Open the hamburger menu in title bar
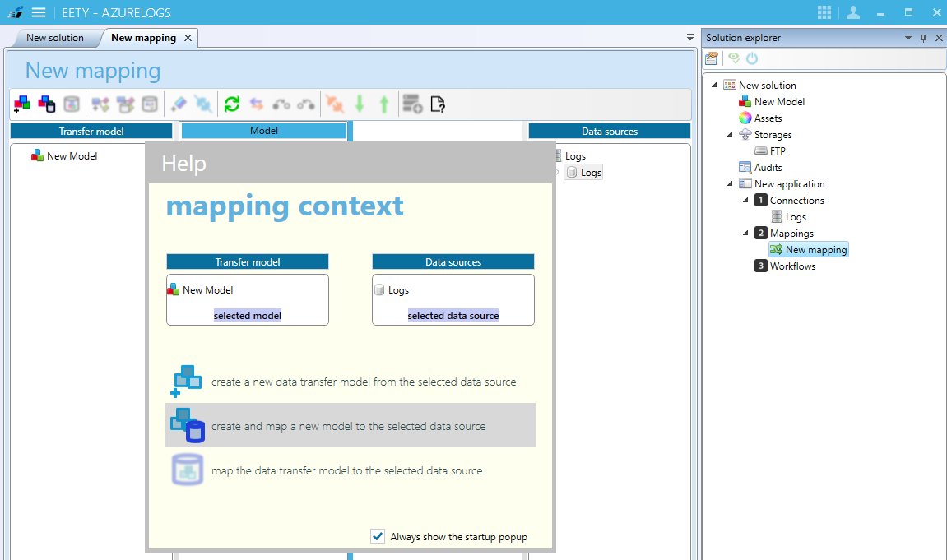 point(38,12)
